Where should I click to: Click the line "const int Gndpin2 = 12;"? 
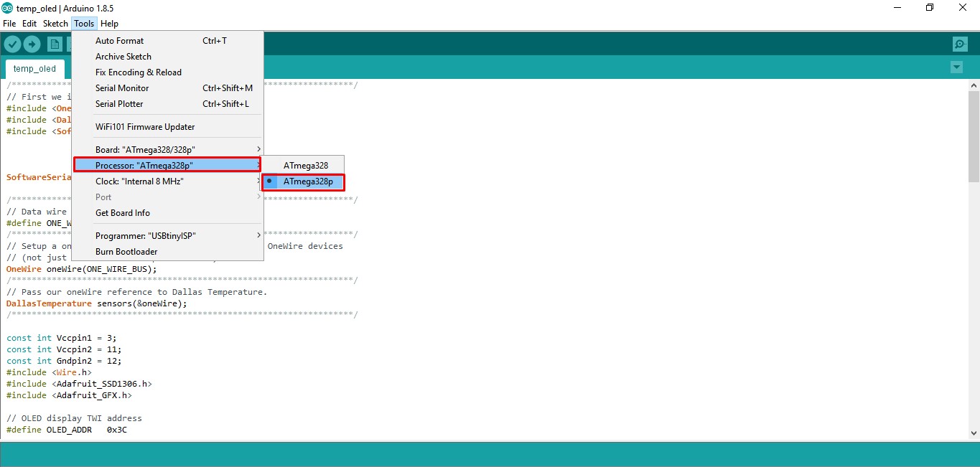[x=64, y=361]
